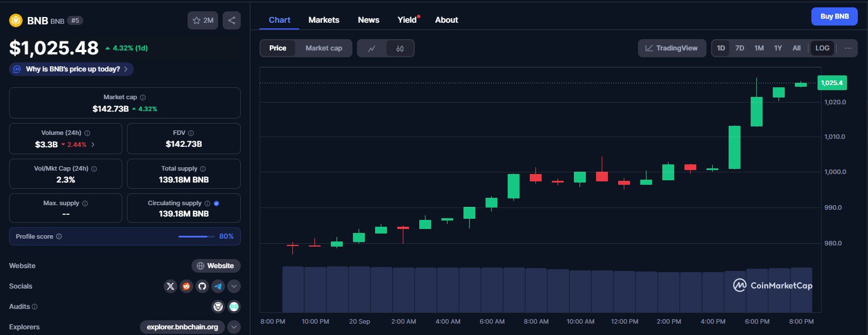868x335 pixels.
Task: Select the 1Y time range
Action: click(778, 48)
